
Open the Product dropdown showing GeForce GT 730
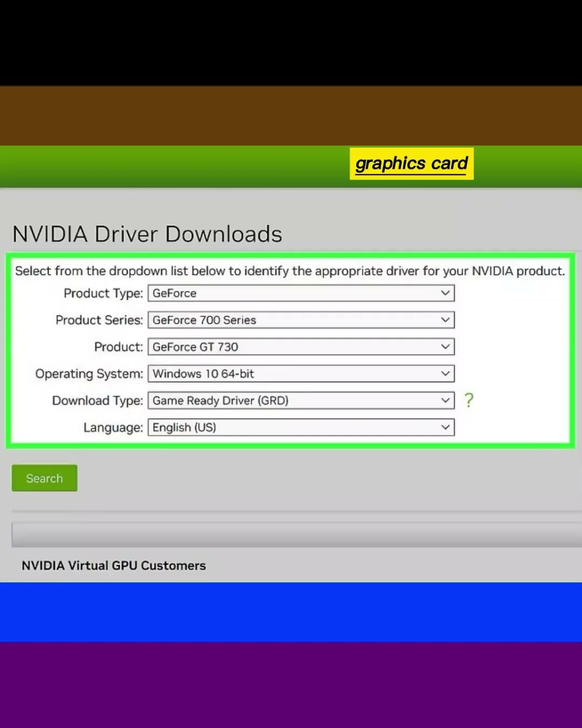pyautogui.click(x=301, y=347)
